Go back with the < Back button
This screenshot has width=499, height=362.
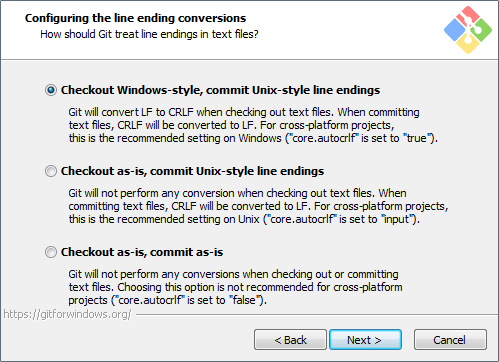[x=290, y=340]
